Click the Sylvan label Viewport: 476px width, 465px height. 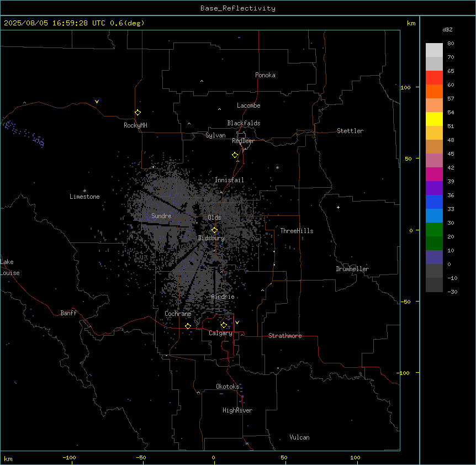click(215, 135)
